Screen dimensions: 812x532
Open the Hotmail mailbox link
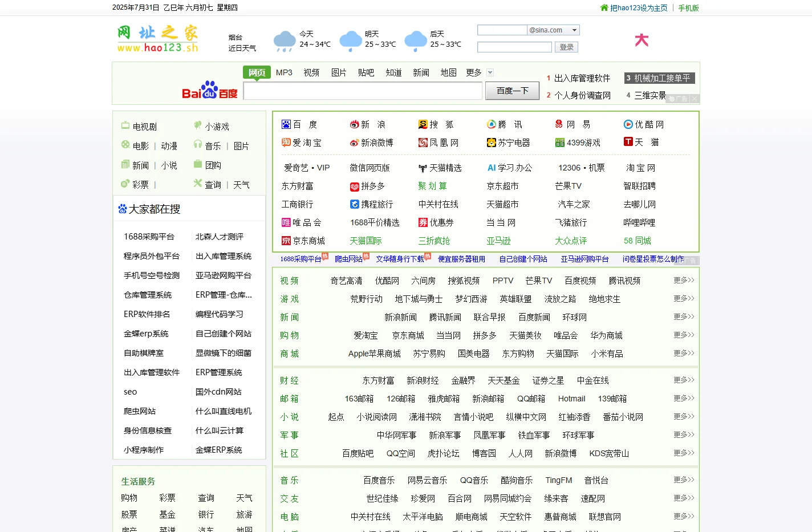[x=571, y=399]
